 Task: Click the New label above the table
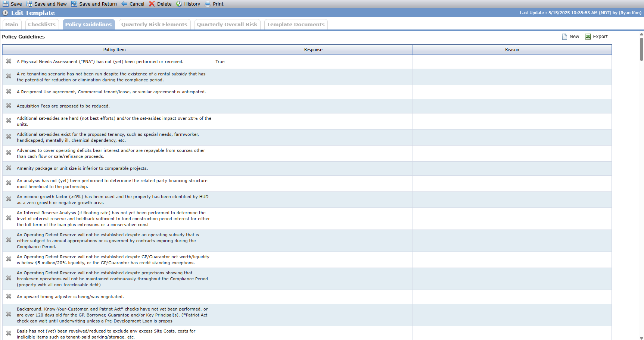(x=574, y=37)
